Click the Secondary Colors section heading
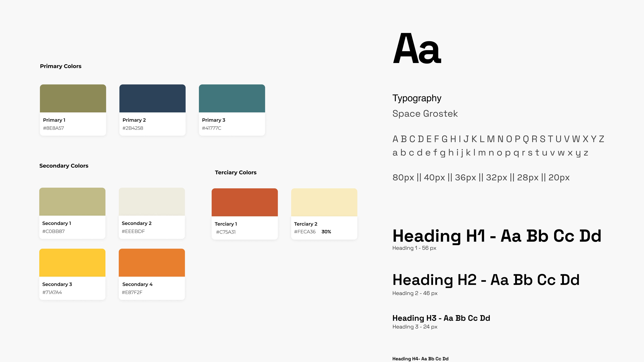Image resolution: width=644 pixels, height=362 pixels. pos(64,166)
